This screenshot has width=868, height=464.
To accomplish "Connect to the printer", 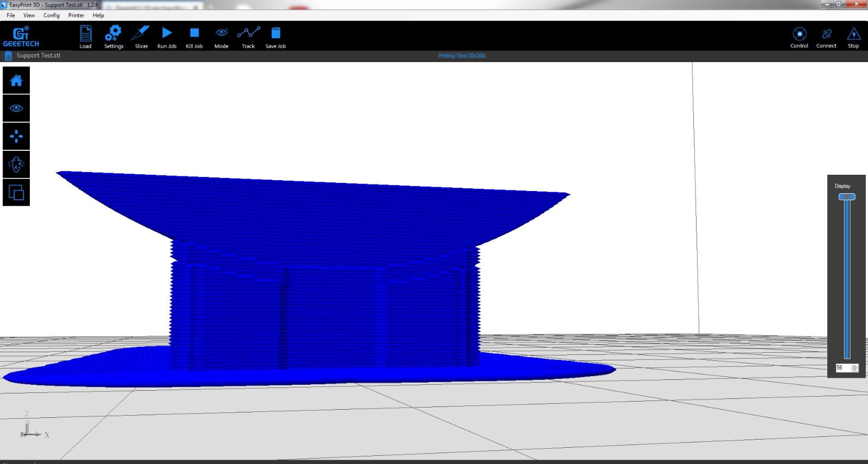I will [x=826, y=37].
